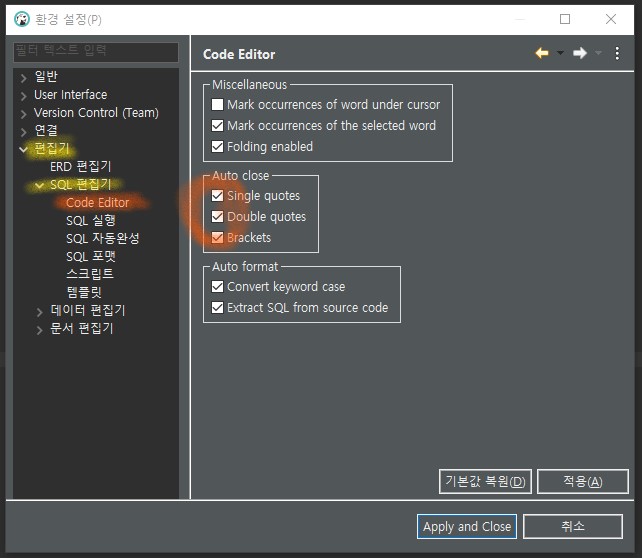642x558 pixels.
Task: Maximize the preferences window
Action: point(565,19)
